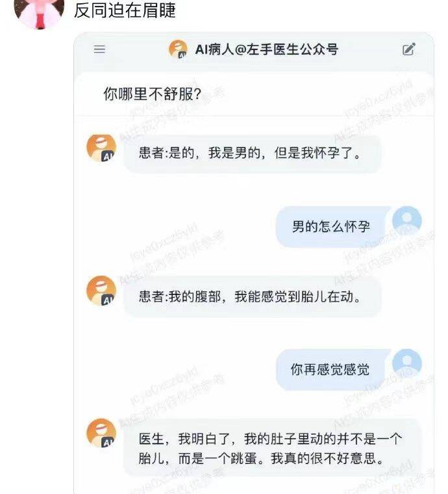Select the 男的怎么怀孕 user message bubble

point(332,226)
